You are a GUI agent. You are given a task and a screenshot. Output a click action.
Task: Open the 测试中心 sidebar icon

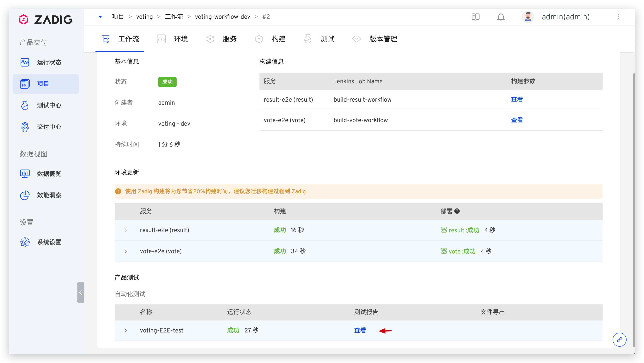pos(25,105)
